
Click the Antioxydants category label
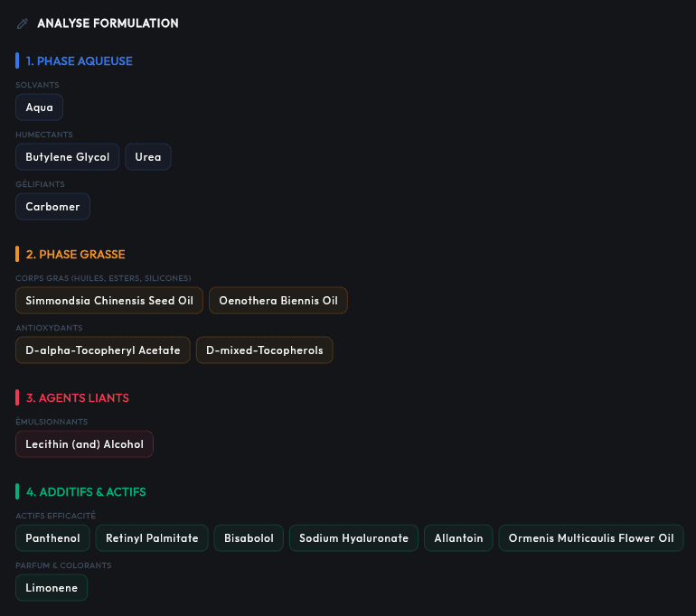[x=49, y=328]
